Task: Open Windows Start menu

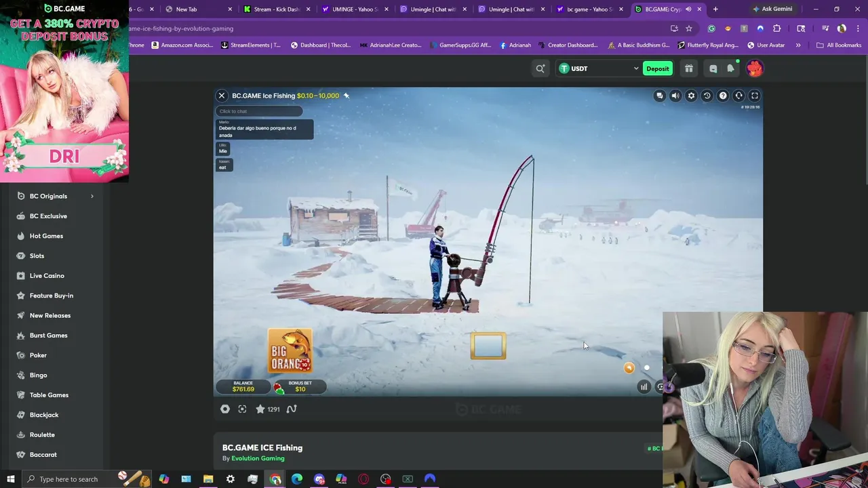Action: tap(10, 479)
